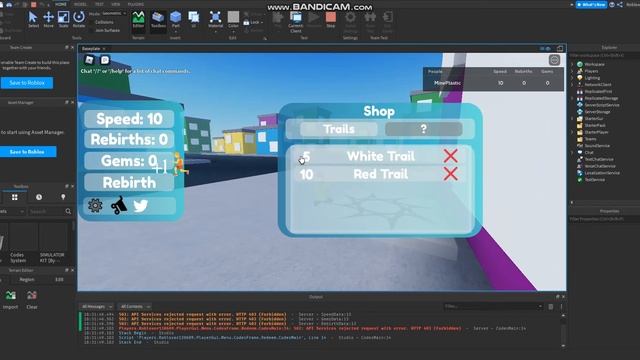The width and height of the screenshot is (640, 360).
Task: Open the TEST ribbon tab
Action: (x=99, y=4)
